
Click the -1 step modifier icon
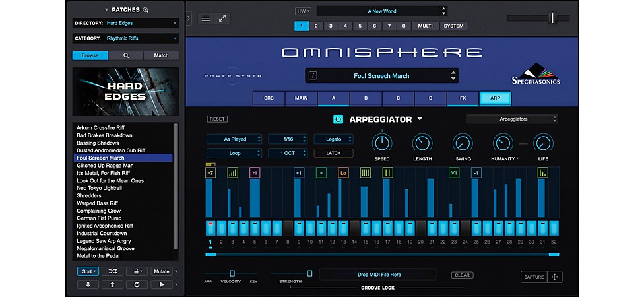click(476, 173)
